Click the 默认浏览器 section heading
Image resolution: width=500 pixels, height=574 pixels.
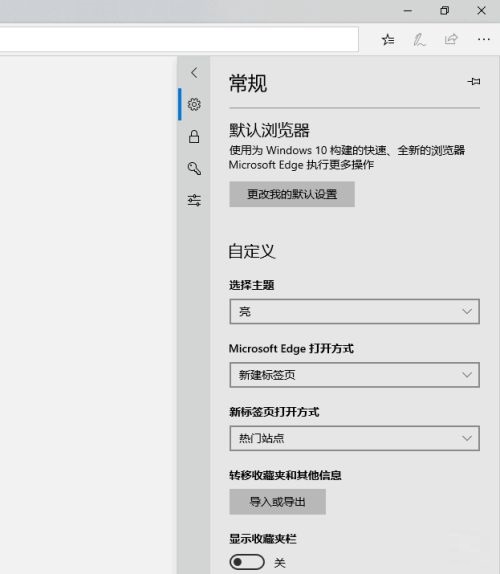point(269,130)
